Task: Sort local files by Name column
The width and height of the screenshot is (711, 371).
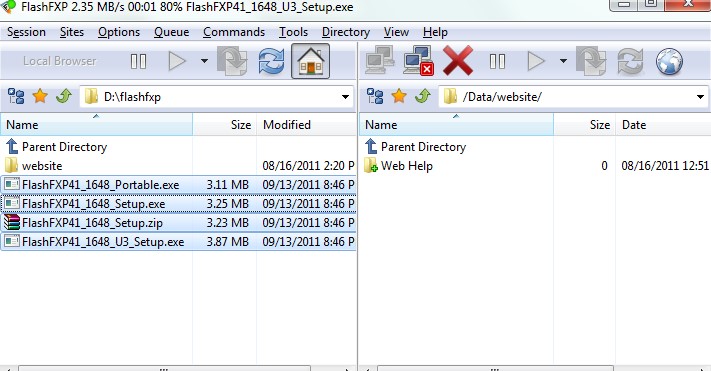Action: (96, 124)
